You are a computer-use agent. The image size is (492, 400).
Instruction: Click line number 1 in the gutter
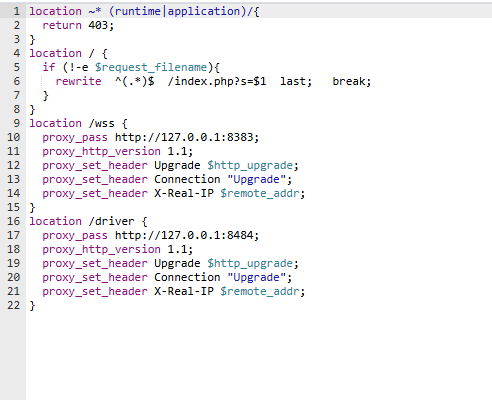(x=16, y=11)
